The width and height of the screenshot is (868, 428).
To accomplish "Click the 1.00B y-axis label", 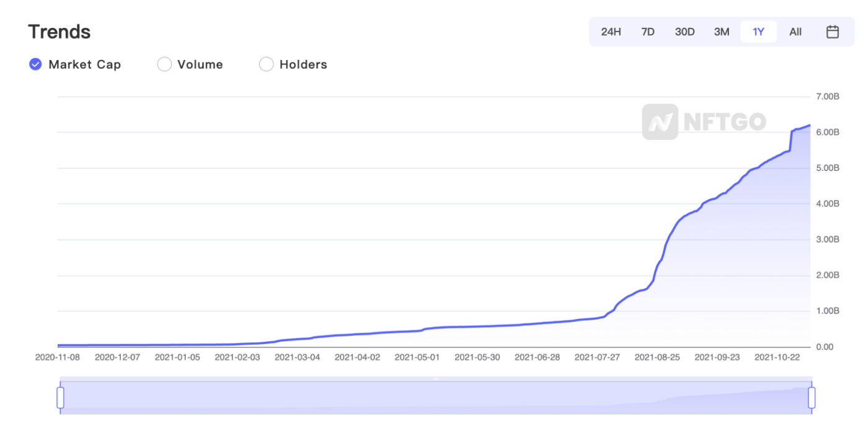I will [x=827, y=311].
